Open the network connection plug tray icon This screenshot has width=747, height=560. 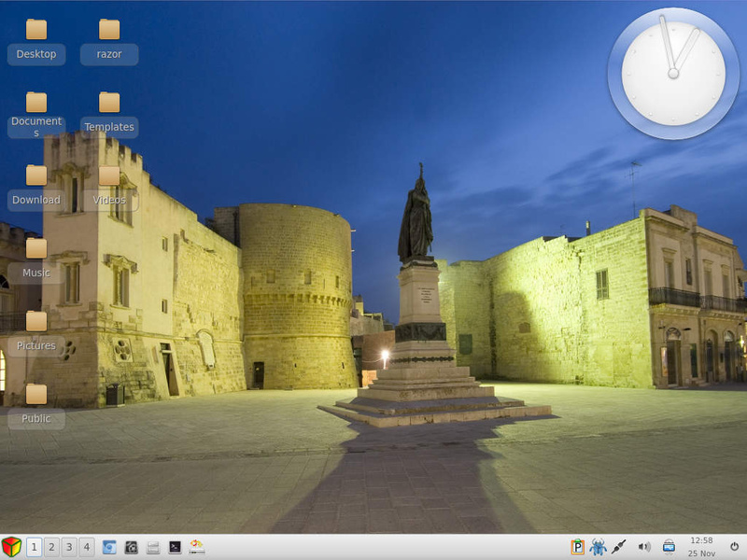tap(619, 547)
